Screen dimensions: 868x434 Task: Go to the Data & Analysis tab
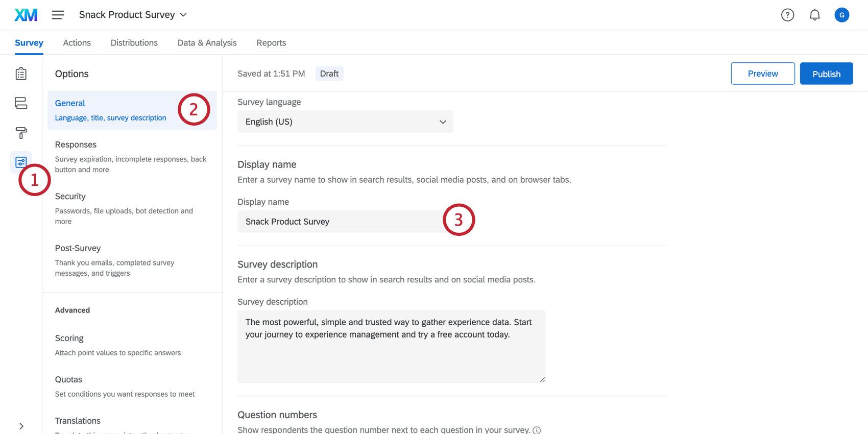(x=207, y=43)
